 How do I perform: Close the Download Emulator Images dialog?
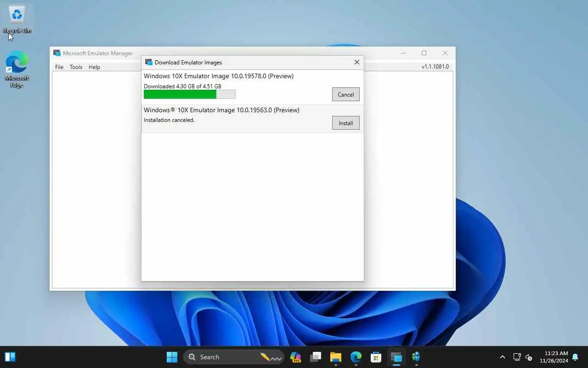click(x=356, y=62)
